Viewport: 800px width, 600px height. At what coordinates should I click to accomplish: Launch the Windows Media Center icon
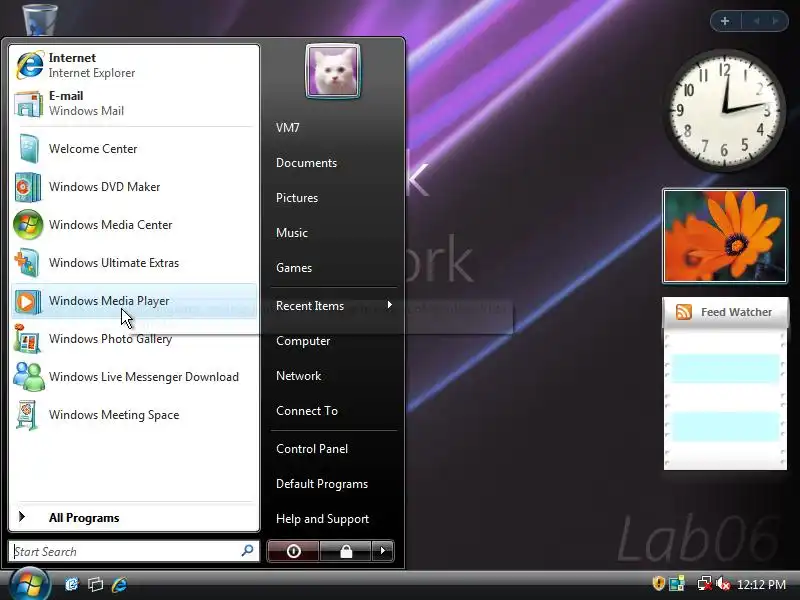[x=28, y=224]
